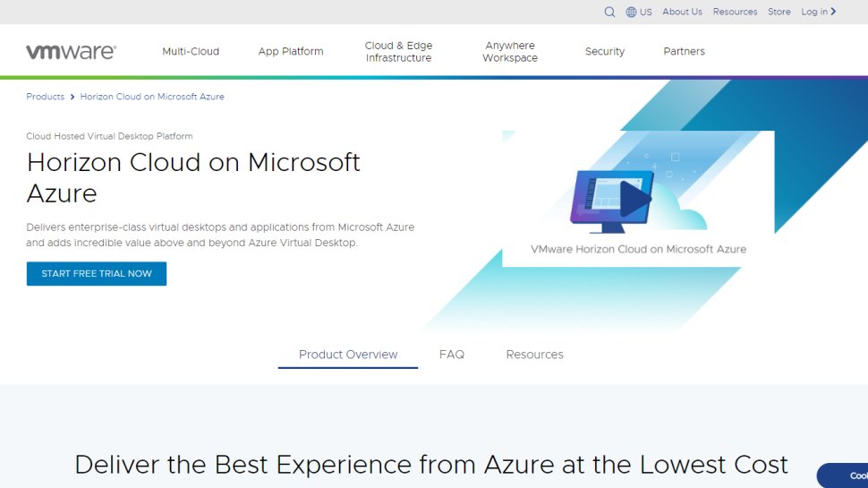Screen dimensions: 868x488
Task: Select the Product Overview tab
Action: click(x=348, y=355)
